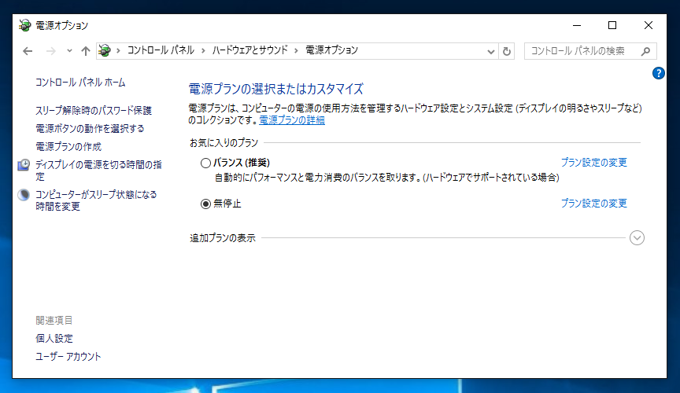Click the display-off clock icon in sidebar
This screenshot has width=680, height=393.
coord(24,165)
